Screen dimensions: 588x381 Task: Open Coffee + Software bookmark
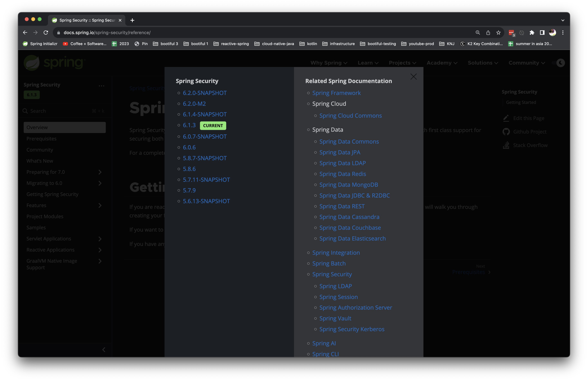[85, 44]
